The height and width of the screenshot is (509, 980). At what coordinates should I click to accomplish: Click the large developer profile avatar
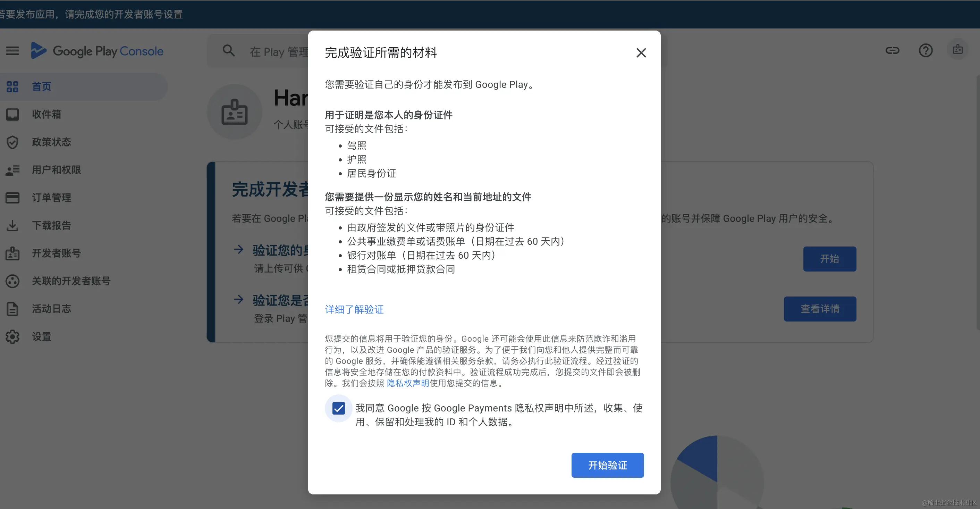234,111
